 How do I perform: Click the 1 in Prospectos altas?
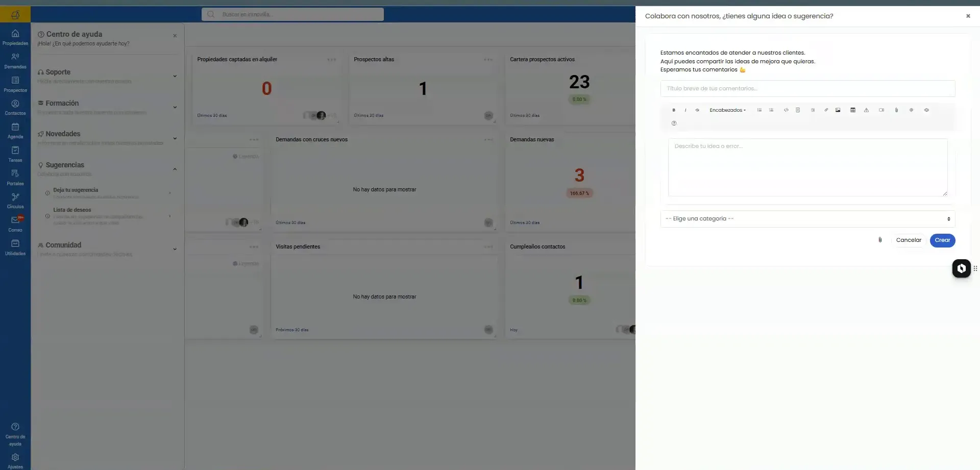pos(423,89)
